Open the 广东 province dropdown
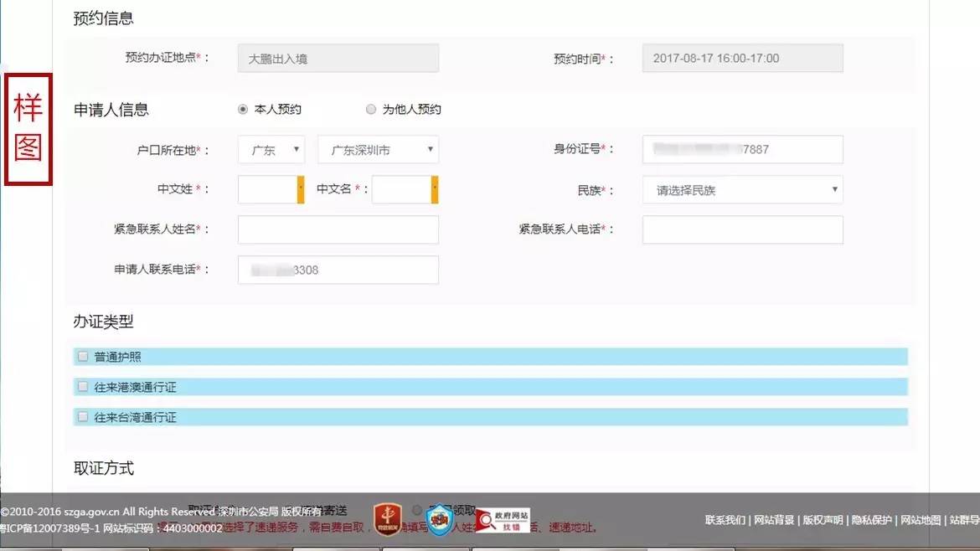This screenshot has height=551, width=980. tap(271, 150)
